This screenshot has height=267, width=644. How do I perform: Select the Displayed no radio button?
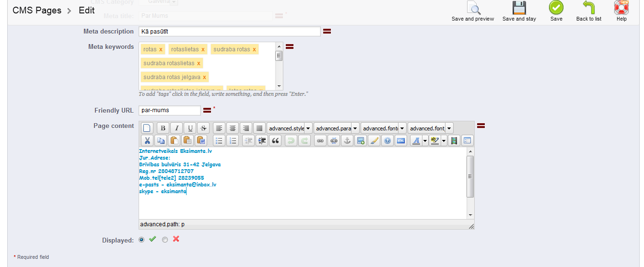click(165, 240)
